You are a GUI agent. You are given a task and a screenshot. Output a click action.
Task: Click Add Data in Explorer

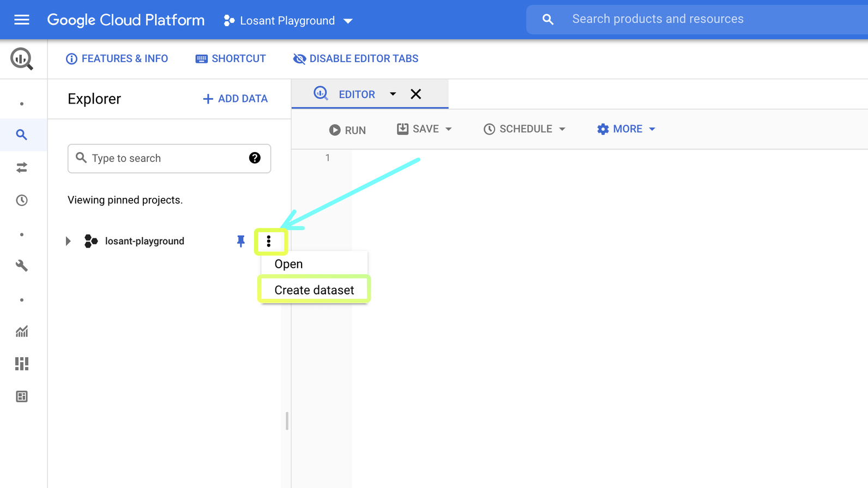tap(235, 99)
